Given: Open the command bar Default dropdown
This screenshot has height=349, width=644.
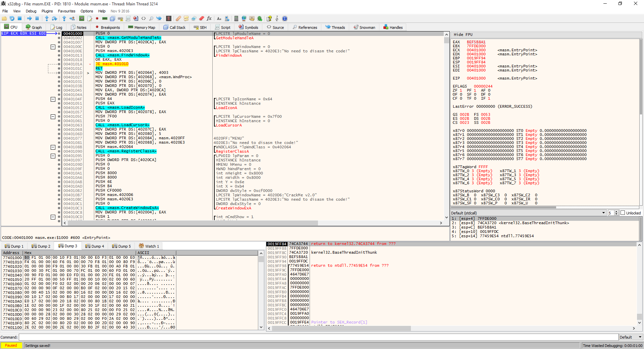Looking at the screenshot, I should pyautogui.click(x=631, y=337).
